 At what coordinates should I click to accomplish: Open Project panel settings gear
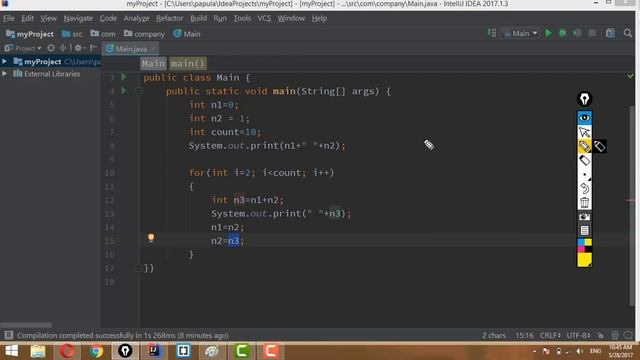[x=78, y=48]
